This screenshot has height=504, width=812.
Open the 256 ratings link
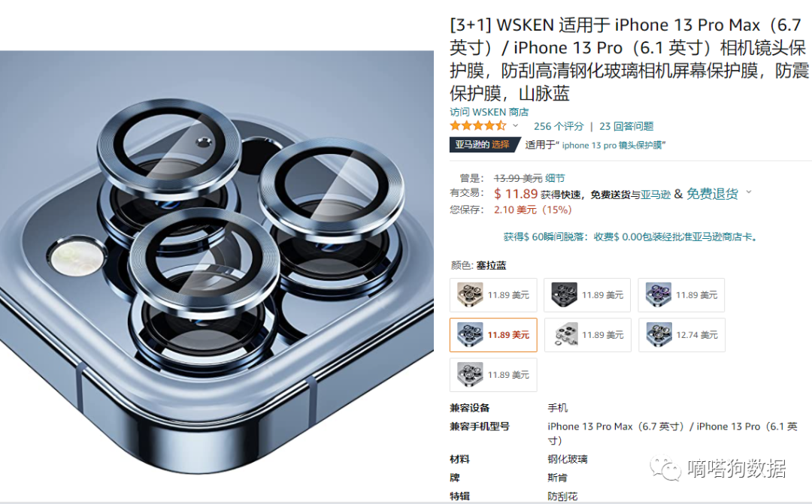(559, 126)
